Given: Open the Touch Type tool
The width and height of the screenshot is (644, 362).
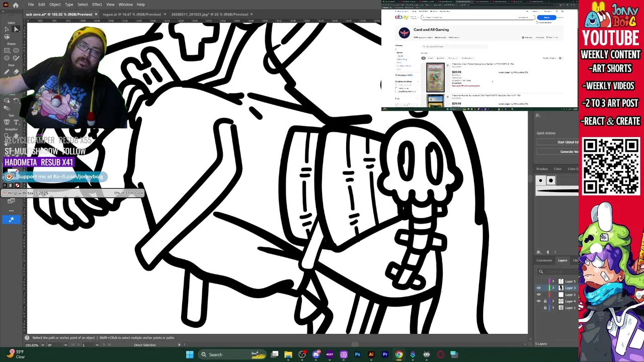Looking at the screenshot, I should (7, 122).
